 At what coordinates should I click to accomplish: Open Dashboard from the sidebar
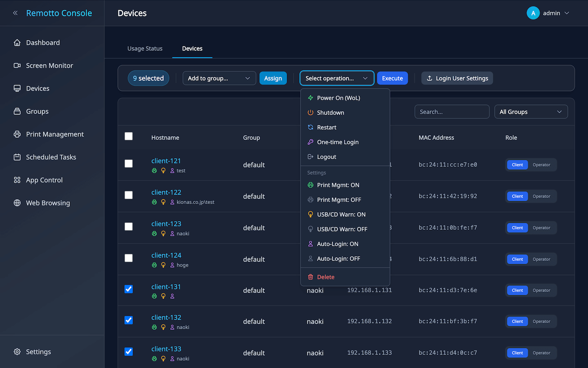click(42, 43)
